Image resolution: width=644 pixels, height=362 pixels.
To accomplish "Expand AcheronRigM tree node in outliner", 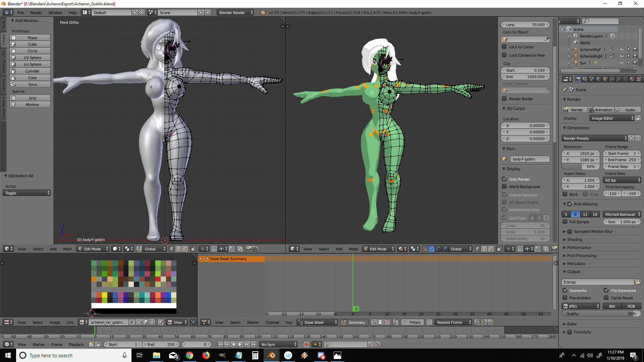I will [x=569, y=56].
